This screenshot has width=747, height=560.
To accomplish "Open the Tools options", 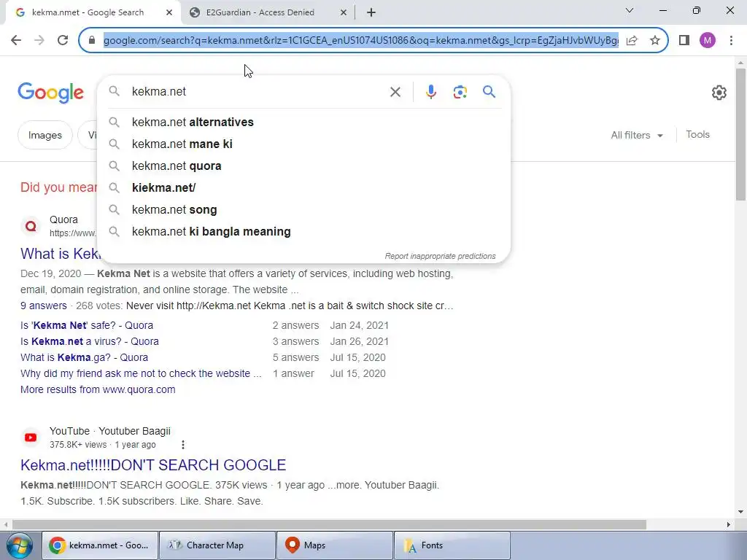I will pyautogui.click(x=697, y=135).
